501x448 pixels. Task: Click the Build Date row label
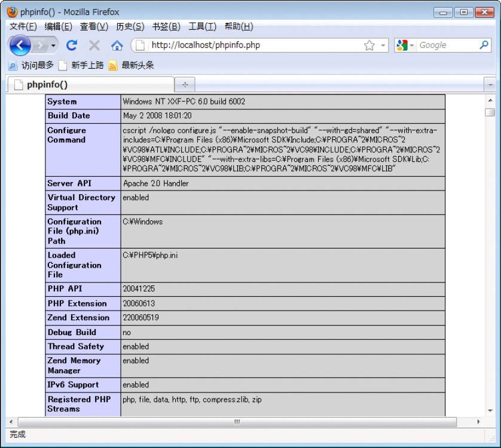point(69,116)
